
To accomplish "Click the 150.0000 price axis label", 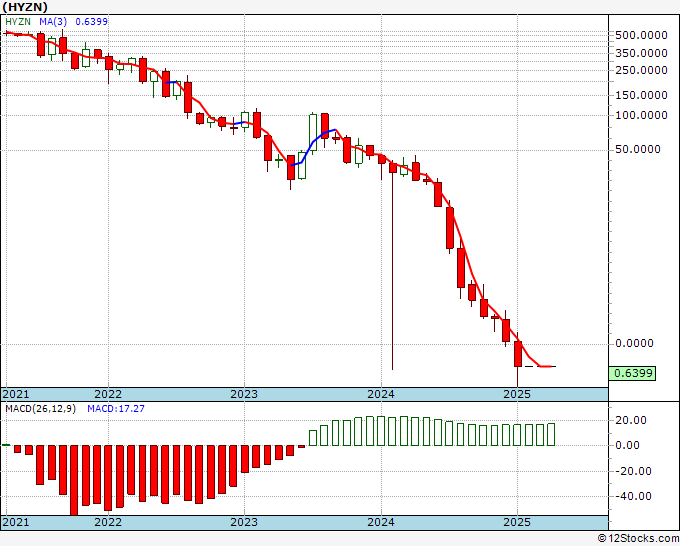I will click(641, 95).
